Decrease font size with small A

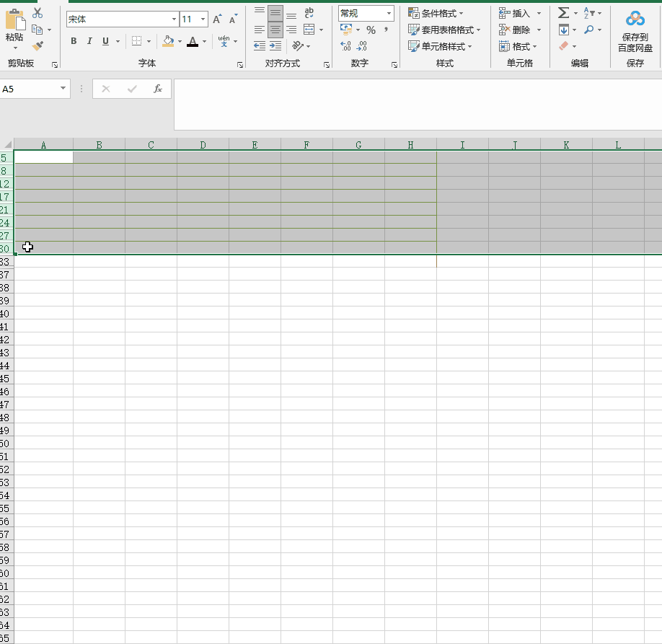click(x=233, y=19)
